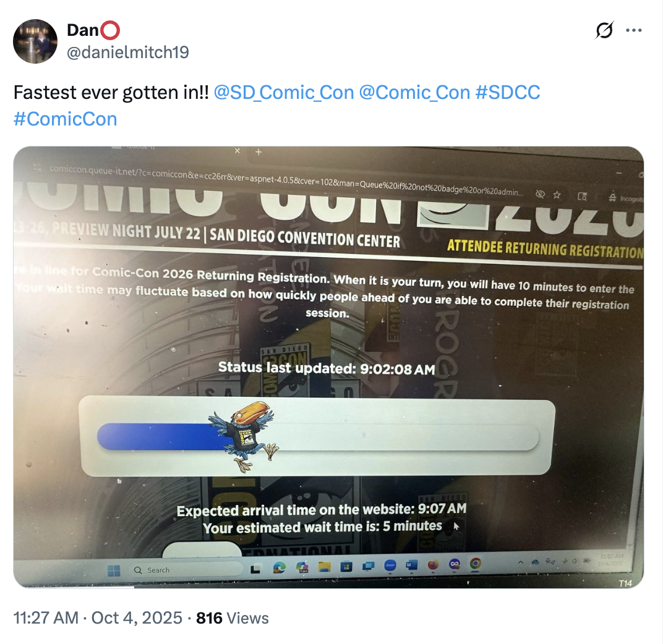663x644 pixels.
Task: Open the @SD_Comic_Con mention link
Action: pos(284,93)
